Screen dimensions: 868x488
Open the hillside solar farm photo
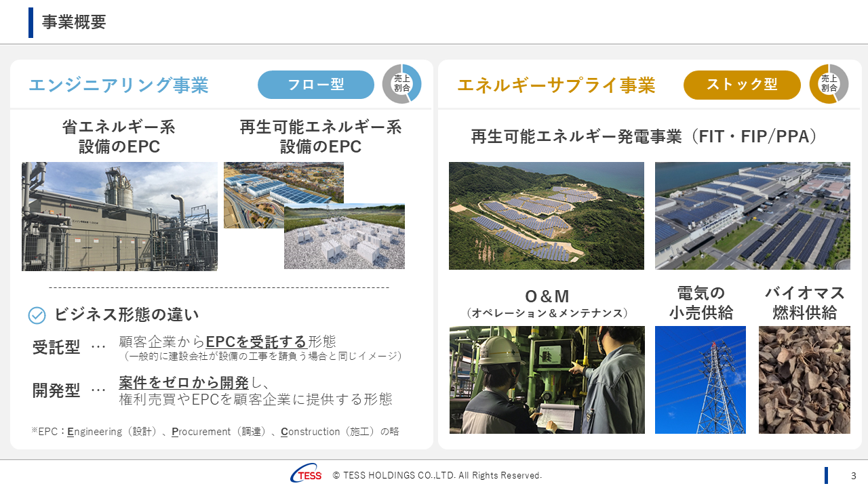click(x=546, y=216)
